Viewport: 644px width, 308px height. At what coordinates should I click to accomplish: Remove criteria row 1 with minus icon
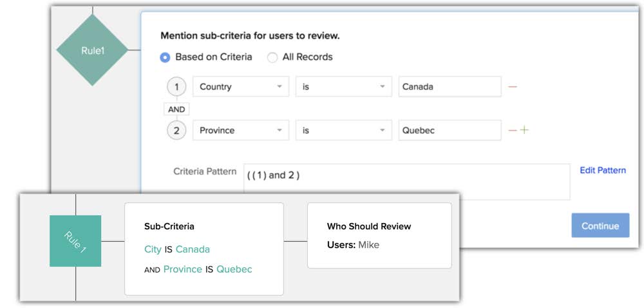513,87
